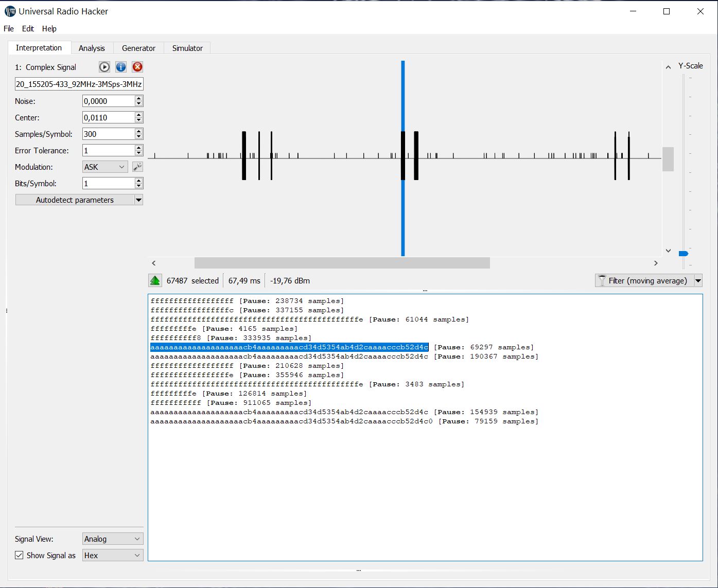Switch to the Analysis tab
718x588 pixels.
click(92, 48)
